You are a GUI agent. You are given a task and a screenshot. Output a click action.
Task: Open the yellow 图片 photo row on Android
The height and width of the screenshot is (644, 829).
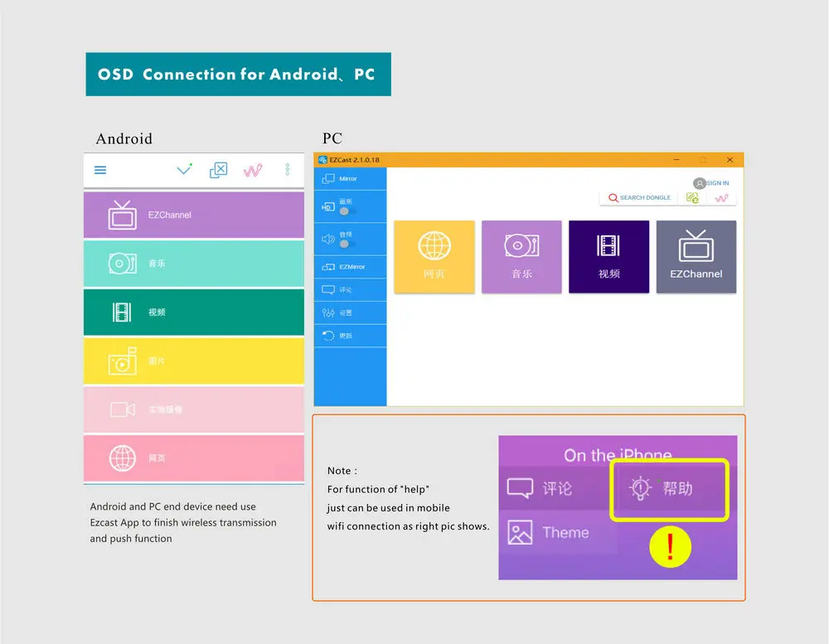[194, 361]
